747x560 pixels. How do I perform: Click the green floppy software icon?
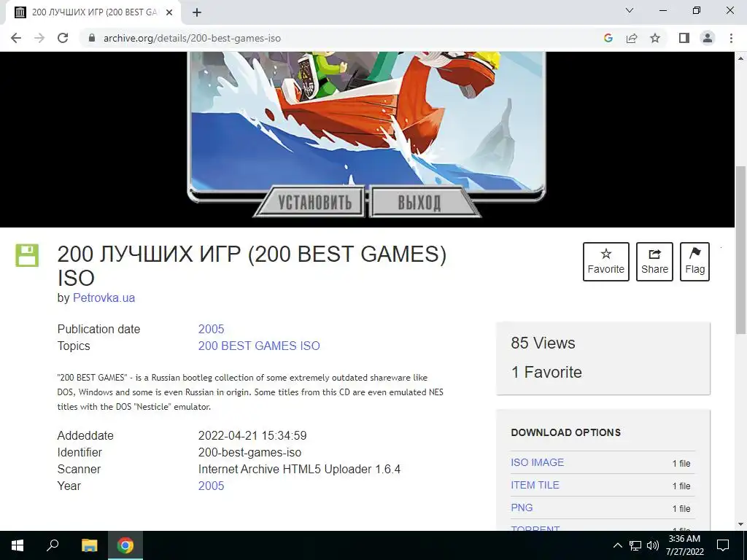(x=27, y=255)
